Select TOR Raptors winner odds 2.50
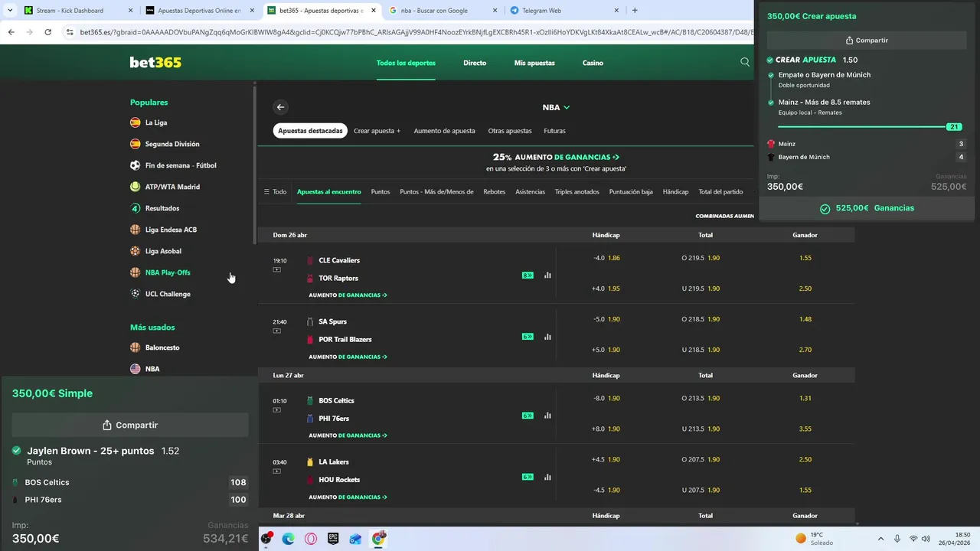The width and height of the screenshot is (980, 551). point(805,289)
